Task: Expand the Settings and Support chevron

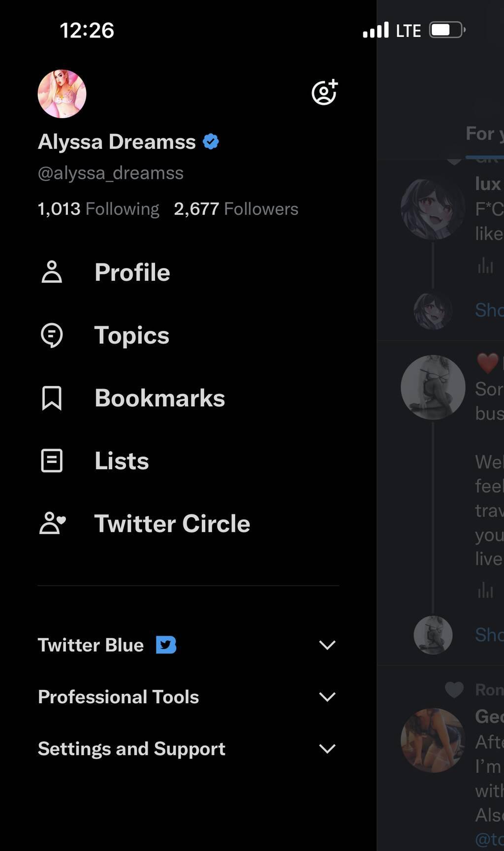Action: click(x=327, y=749)
